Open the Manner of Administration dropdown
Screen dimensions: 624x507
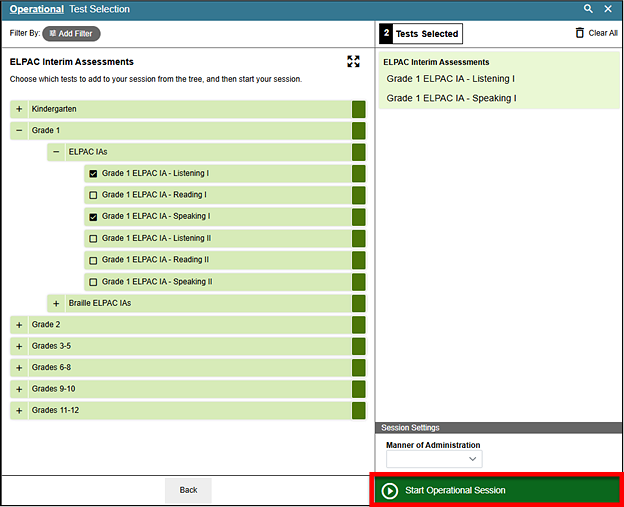(434, 459)
